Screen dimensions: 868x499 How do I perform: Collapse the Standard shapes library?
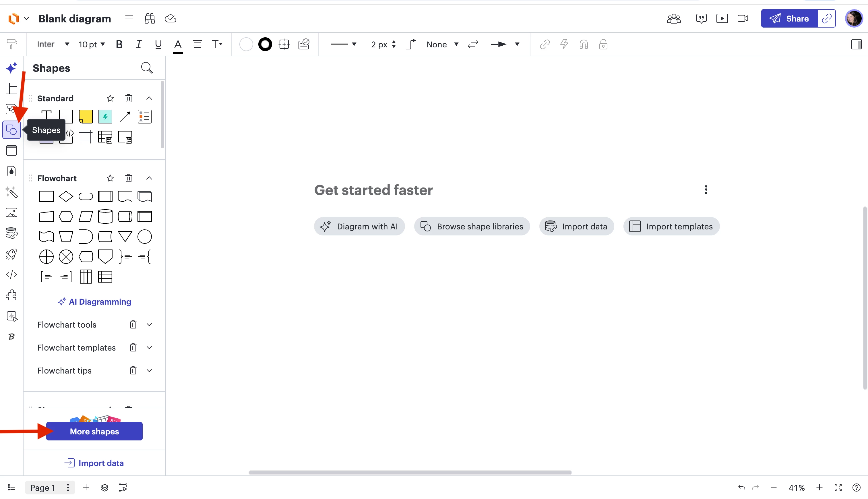pyautogui.click(x=149, y=98)
